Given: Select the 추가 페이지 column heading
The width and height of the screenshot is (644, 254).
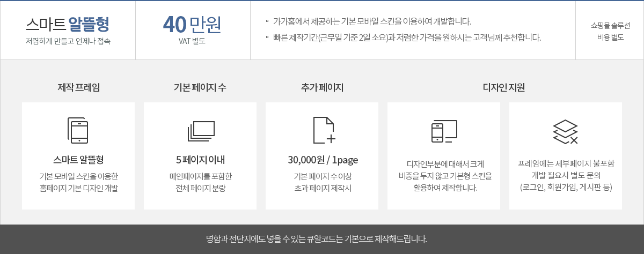Looking at the screenshot, I should click(322, 87).
